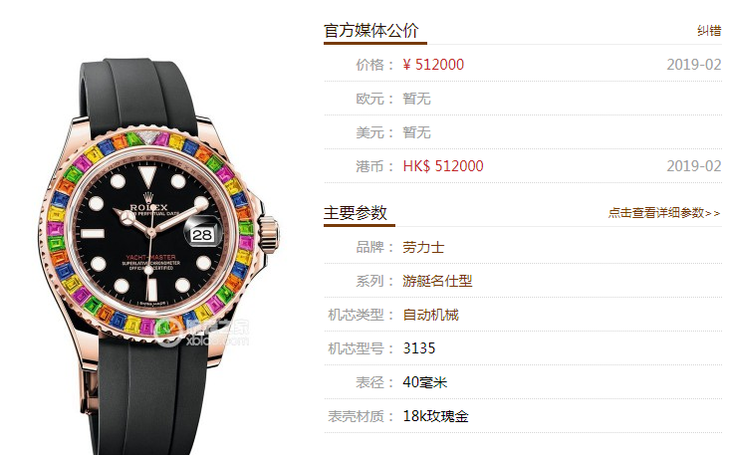Image resolution: width=730 pixels, height=455 pixels.
Task: Click the 主要参数 section heading
Action: coord(355,213)
